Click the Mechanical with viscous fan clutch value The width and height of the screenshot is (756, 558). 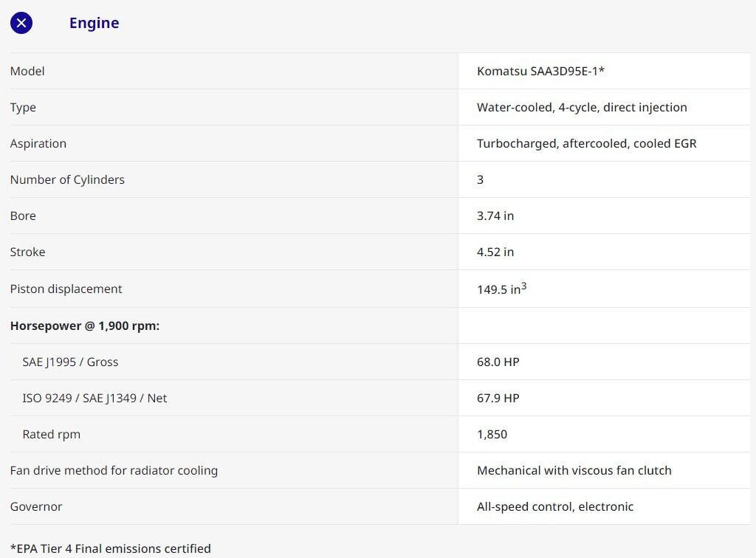click(x=574, y=470)
